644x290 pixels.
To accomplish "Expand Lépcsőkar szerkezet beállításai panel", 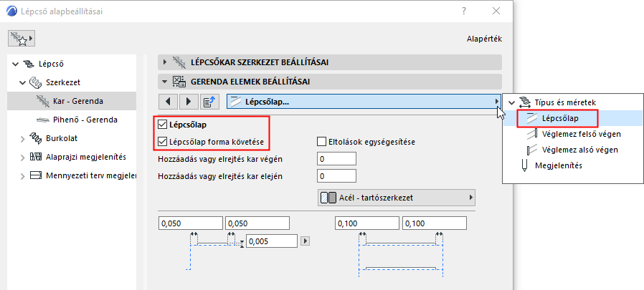I will pos(165,62).
